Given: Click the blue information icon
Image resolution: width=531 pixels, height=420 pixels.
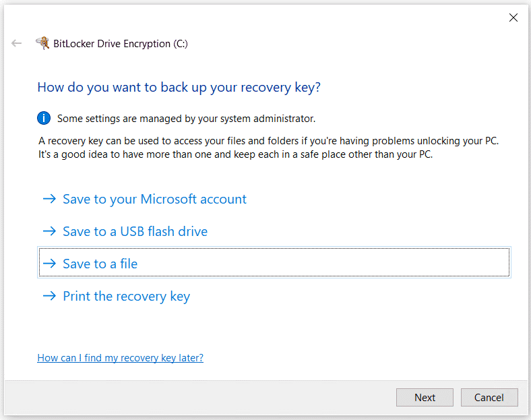Looking at the screenshot, I should pos(44,118).
